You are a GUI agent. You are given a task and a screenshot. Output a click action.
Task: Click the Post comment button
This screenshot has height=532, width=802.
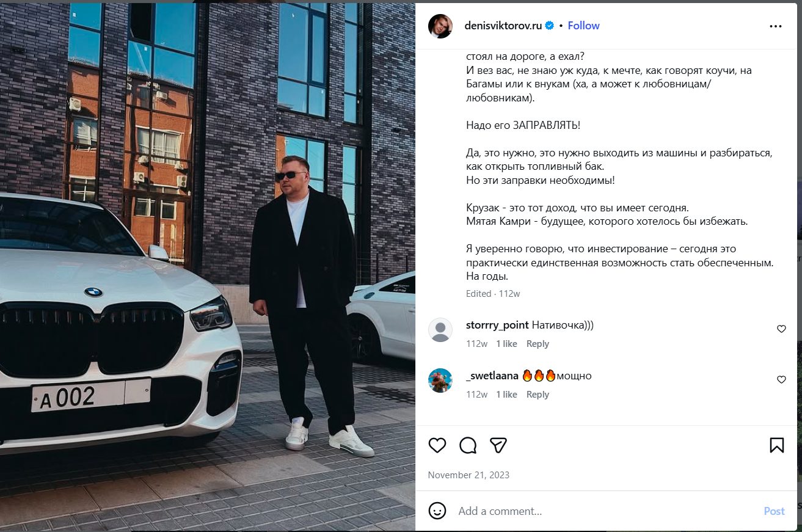pos(774,511)
